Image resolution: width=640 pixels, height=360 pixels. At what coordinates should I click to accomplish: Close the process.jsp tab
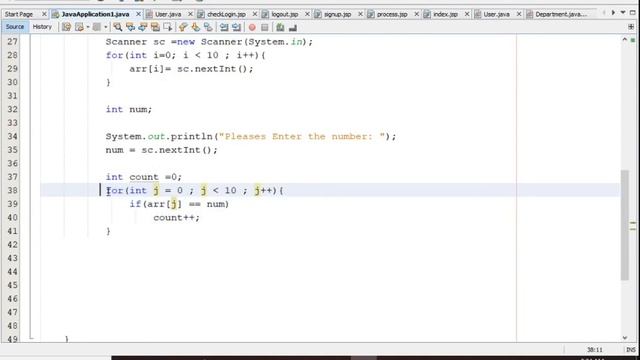point(416,14)
